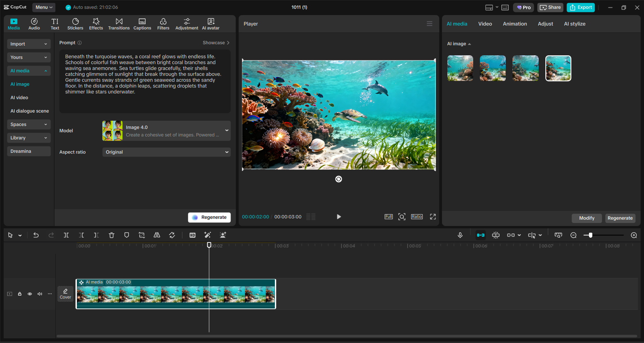This screenshot has height=343, width=644.
Task: Open the Filters panel
Action: [163, 23]
